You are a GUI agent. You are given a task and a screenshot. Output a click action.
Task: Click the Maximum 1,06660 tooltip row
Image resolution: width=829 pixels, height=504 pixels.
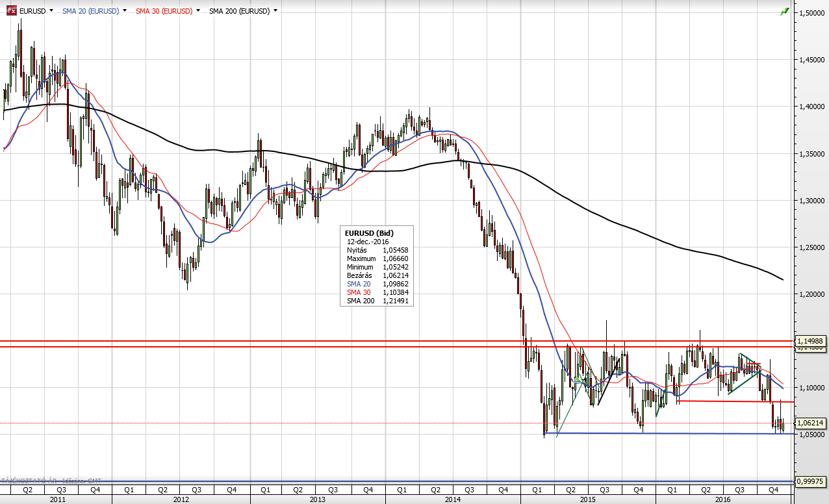tap(377, 258)
